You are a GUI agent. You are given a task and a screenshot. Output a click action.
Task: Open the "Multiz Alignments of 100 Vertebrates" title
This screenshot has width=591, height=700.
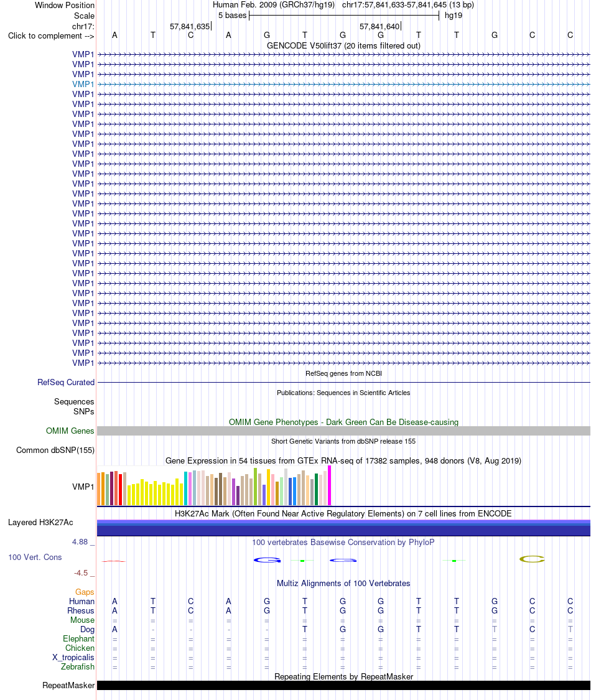point(343,584)
